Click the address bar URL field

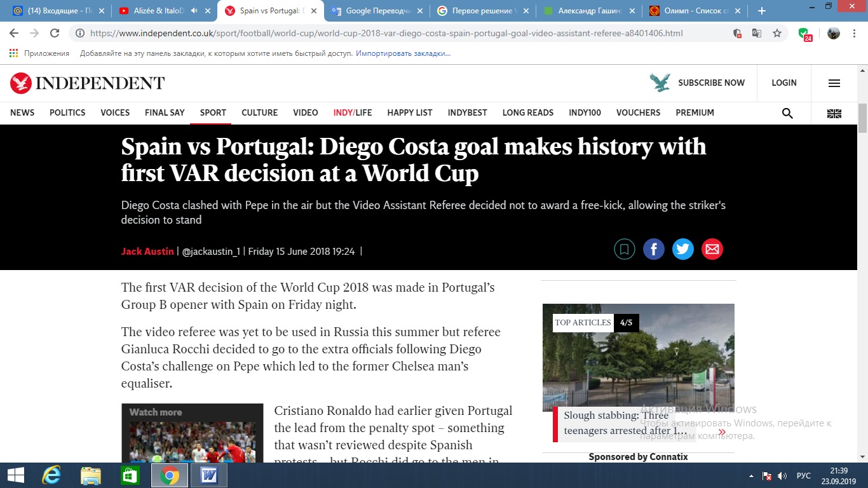pyautogui.click(x=407, y=33)
